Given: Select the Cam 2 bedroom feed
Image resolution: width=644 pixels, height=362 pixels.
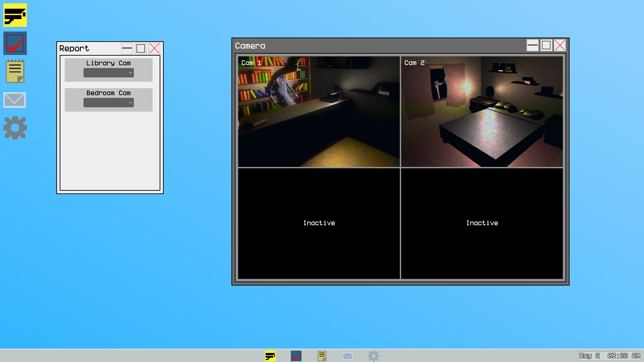Looking at the screenshot, I should pyautogui.click(x=482, y=112).
